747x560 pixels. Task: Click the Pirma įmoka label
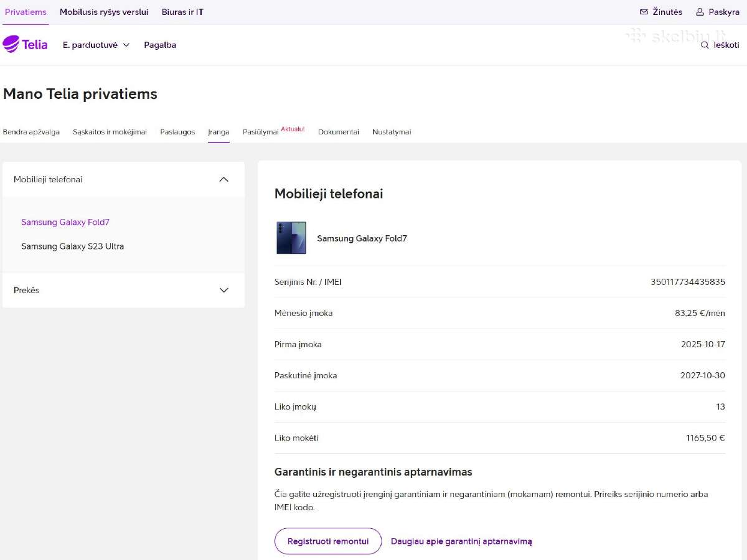pyautogui.click(x=298, y=344)
